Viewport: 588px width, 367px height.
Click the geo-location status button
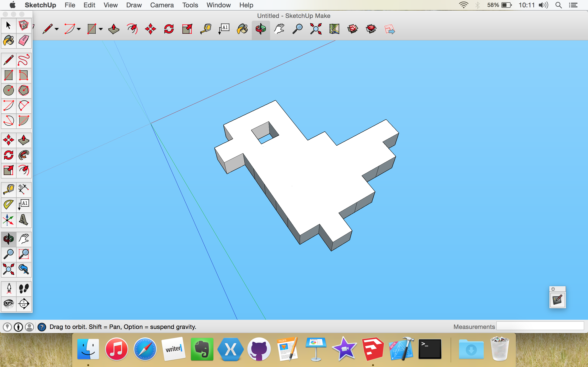coord(7,327)
